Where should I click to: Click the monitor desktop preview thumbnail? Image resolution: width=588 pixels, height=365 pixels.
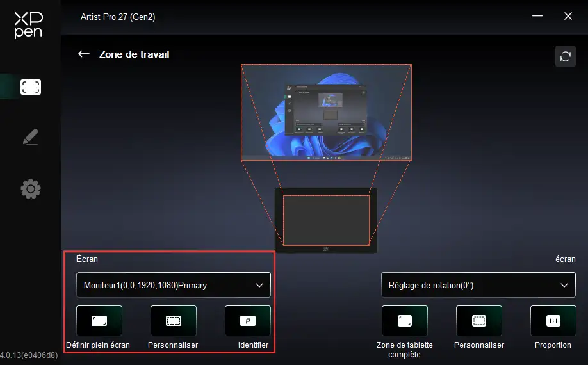pos(326,112)
